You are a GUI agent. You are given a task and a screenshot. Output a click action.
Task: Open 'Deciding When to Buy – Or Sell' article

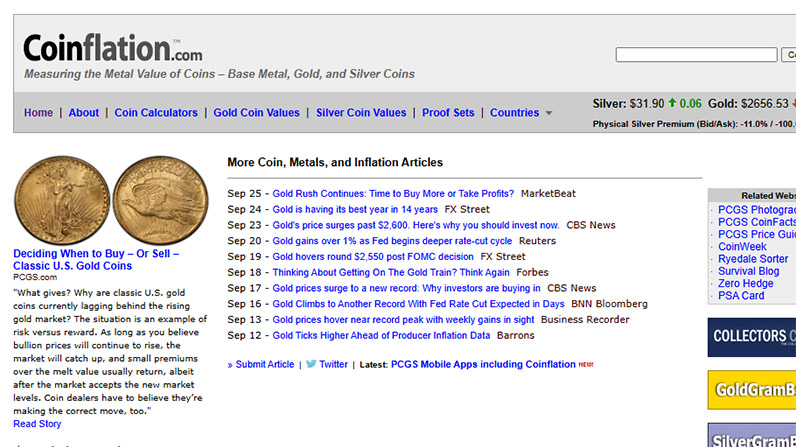(96, 259)
